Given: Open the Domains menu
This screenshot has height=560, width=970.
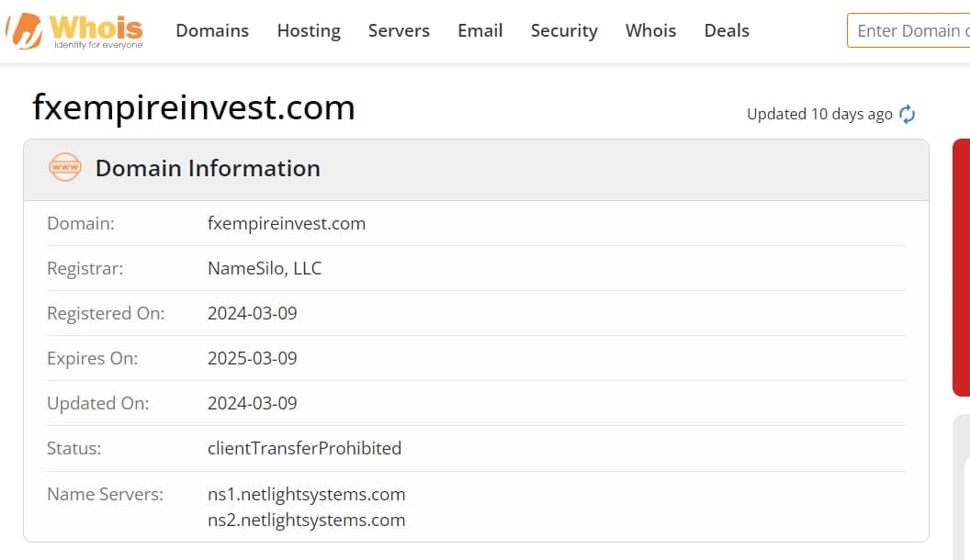Looking at the screenshot, I should tap(212, 31).
